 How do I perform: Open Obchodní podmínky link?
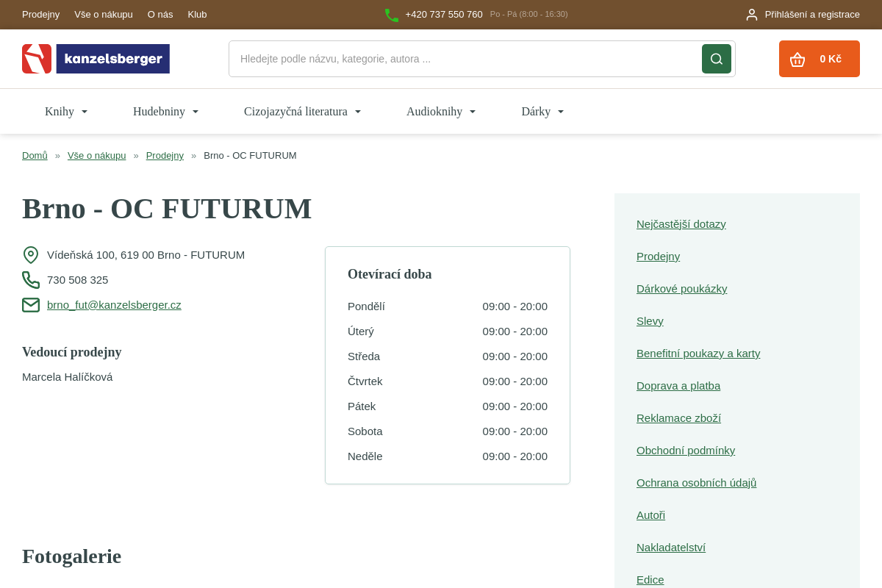click(x=686, y=451)
